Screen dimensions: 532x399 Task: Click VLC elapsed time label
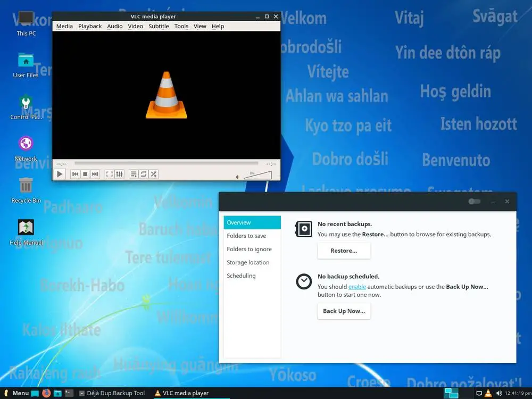pyautogui.click(x=62, y=164)
